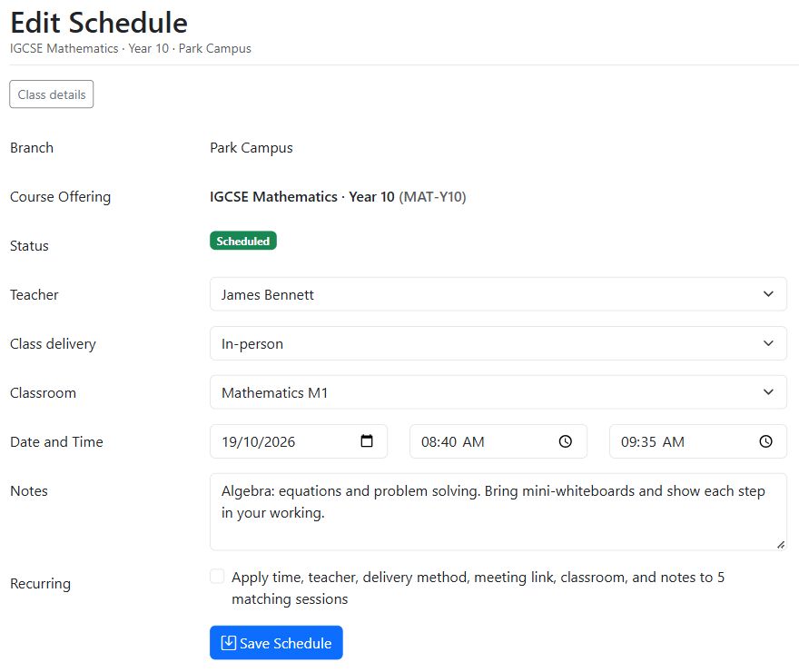Click the green Scheduled status badge
This screenshot has width=799, height=672.
(243, 241)
